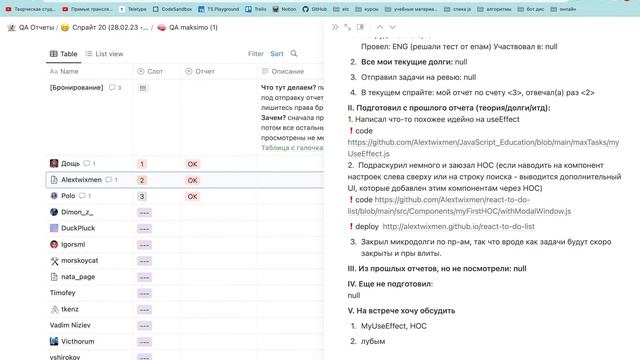
Task: Click slot tag in DuckPluck row
Action: pos(144,229)
